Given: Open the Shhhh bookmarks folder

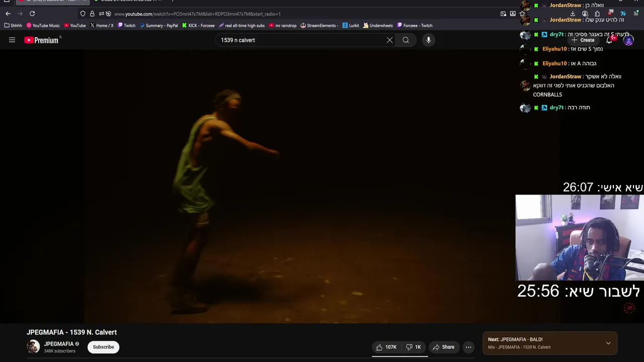Looking at the screenshot, I should [x=13, y=25].
